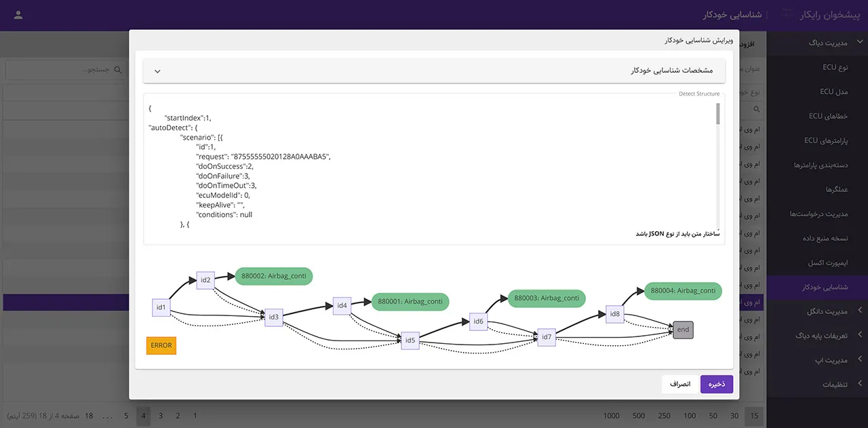
Task: Go to page 3 in pagination
Action: (161, 416)
